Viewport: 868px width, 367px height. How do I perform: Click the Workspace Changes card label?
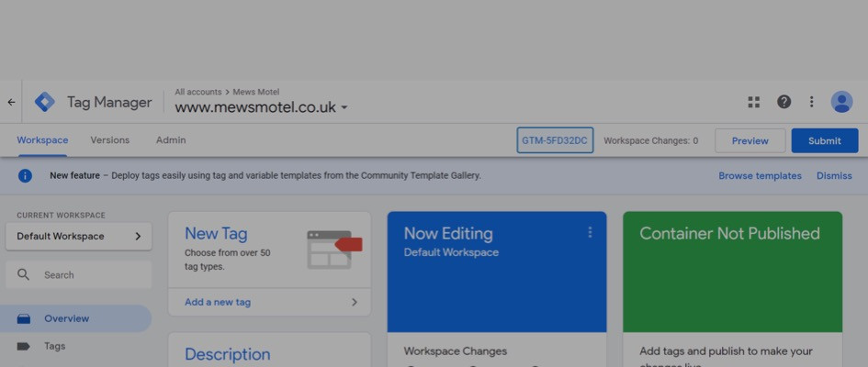tap(455, 351)
